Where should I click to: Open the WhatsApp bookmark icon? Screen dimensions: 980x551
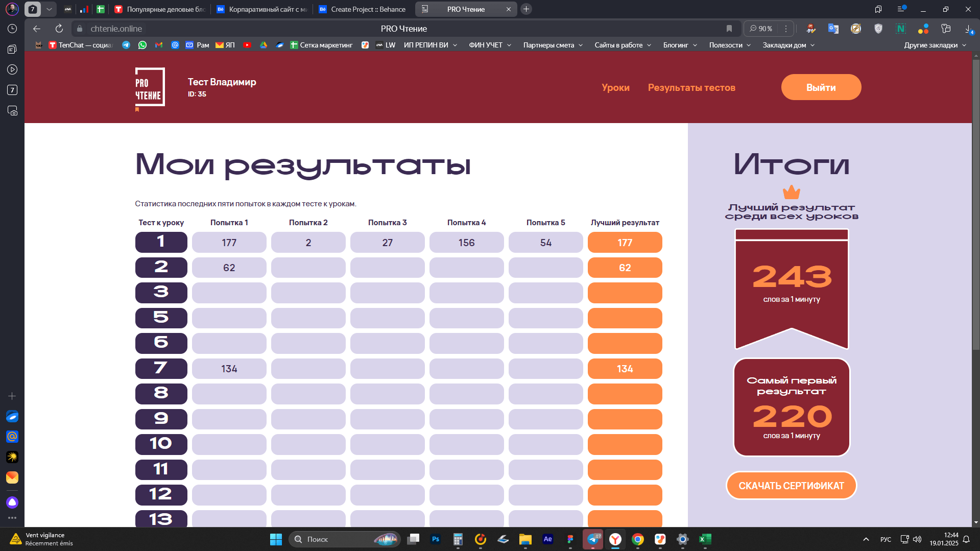(x=142, y=45)
